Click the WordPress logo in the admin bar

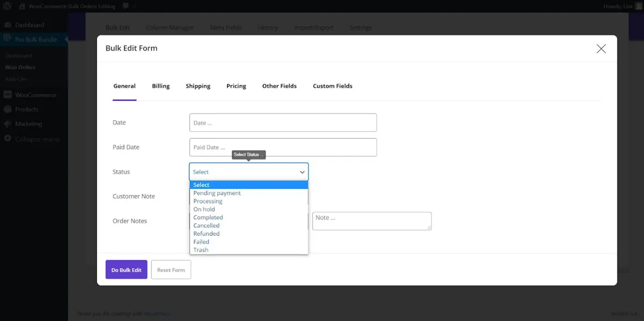6,6
